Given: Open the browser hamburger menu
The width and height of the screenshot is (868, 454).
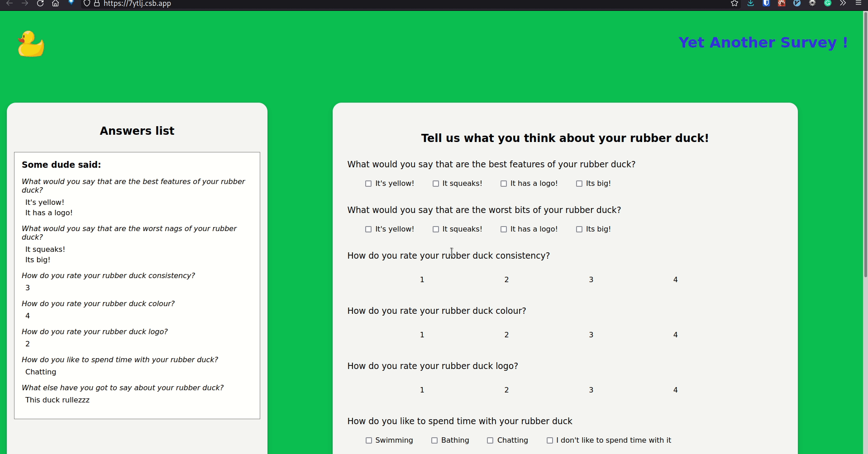Looking at the screenshot, I should 858,4.
